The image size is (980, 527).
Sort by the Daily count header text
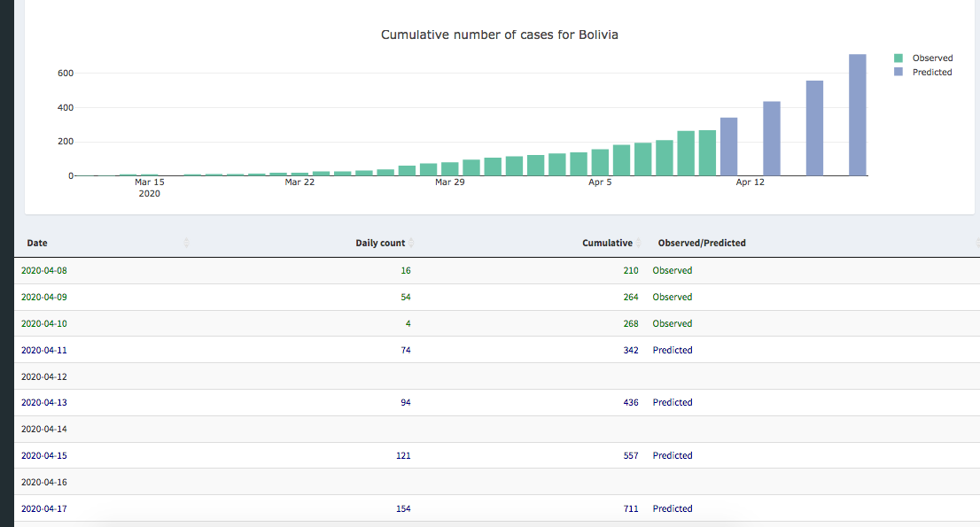click(x=380, y=243)
